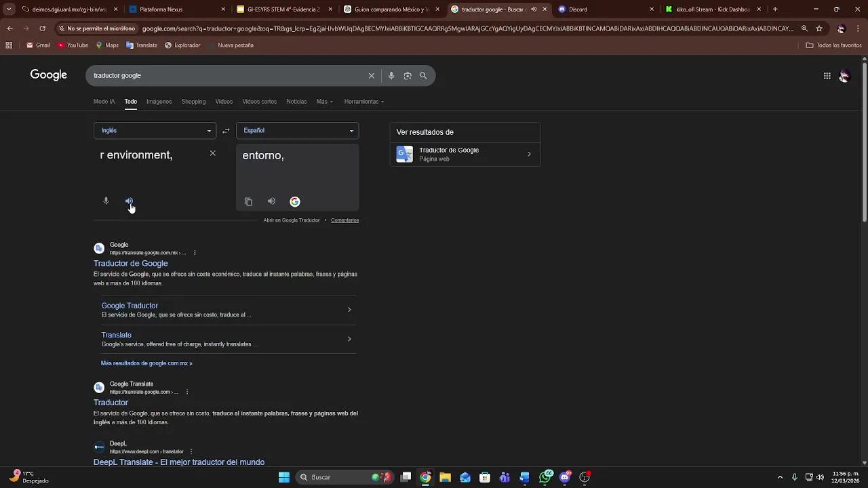Open the Traductor de Google web page card
Viewport: 868px width, 488px height.
(x=465, y=155)
